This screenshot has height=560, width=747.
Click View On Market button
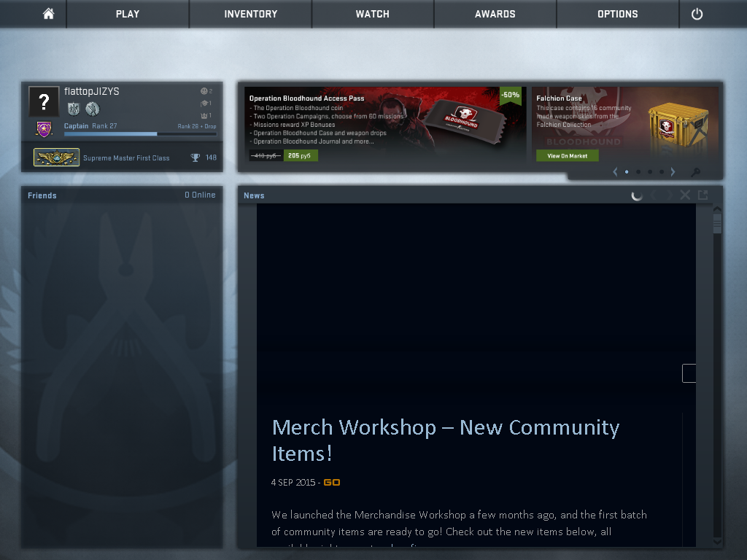coord(567,156)
